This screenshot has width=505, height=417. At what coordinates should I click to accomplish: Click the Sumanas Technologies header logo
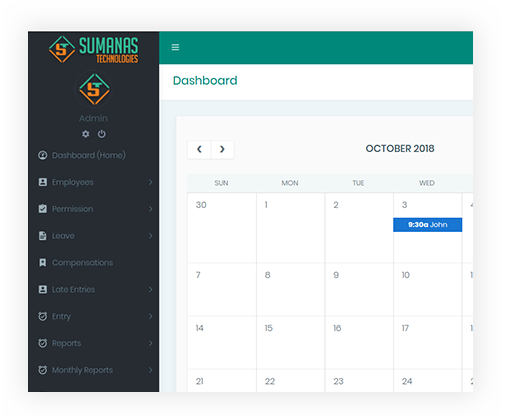[93, 49]
